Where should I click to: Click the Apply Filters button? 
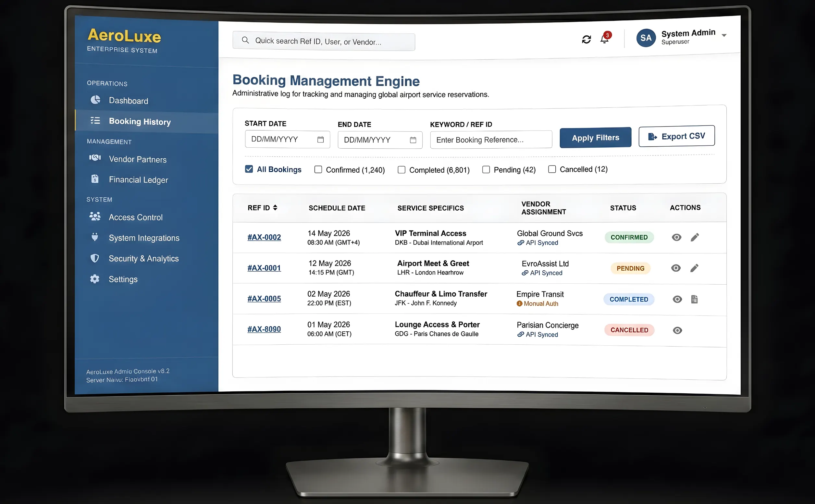click(595, 137)
